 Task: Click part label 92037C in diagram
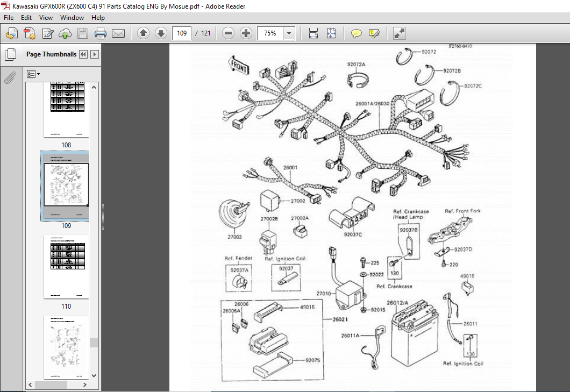(x=353, y=234)
